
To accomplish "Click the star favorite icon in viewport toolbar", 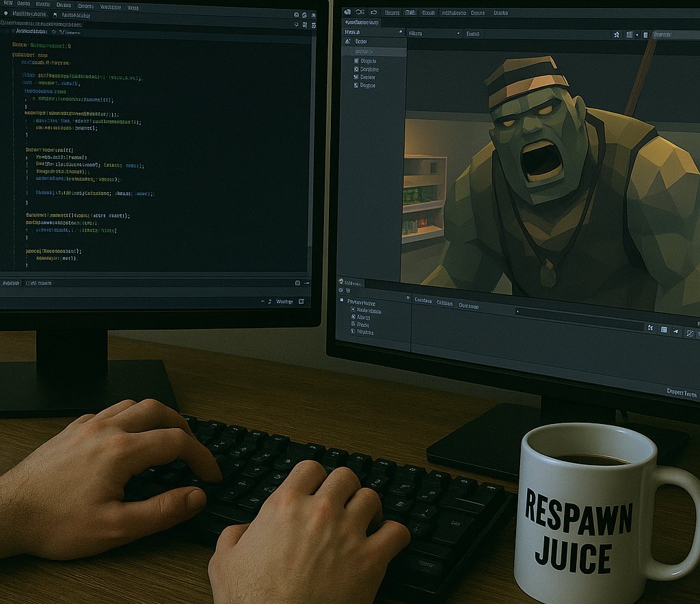I will tap(616, 34).
